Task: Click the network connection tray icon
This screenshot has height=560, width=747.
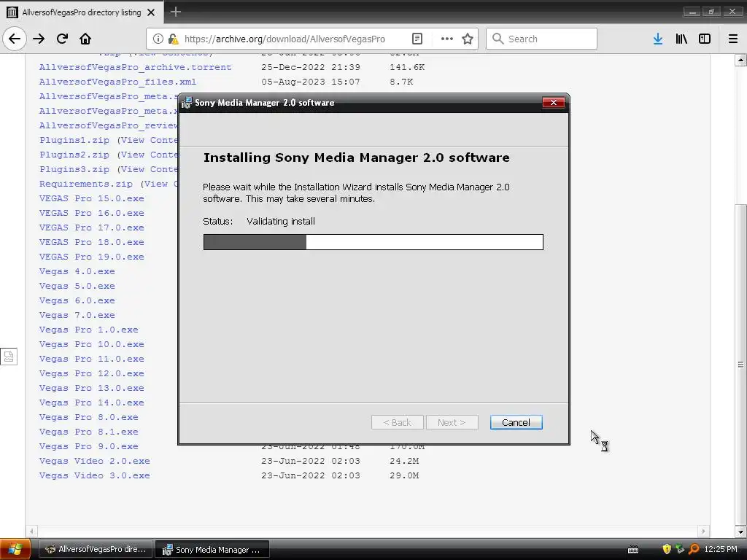Action: click(x=681, y=549)
